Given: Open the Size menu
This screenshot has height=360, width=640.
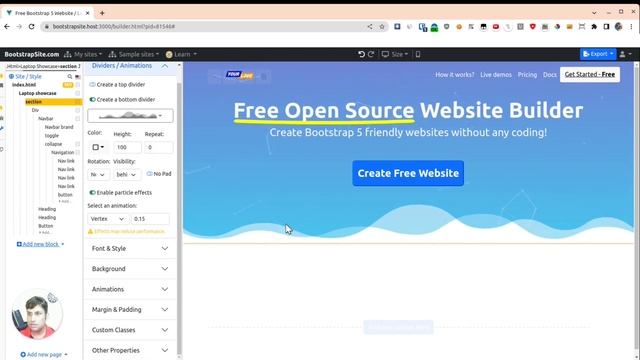Looking at the screenshot, I should click(395, 54).
